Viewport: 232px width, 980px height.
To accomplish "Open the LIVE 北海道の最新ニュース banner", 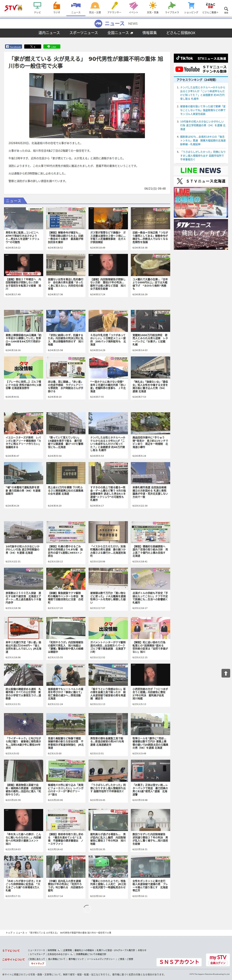I will coord(201,202).
